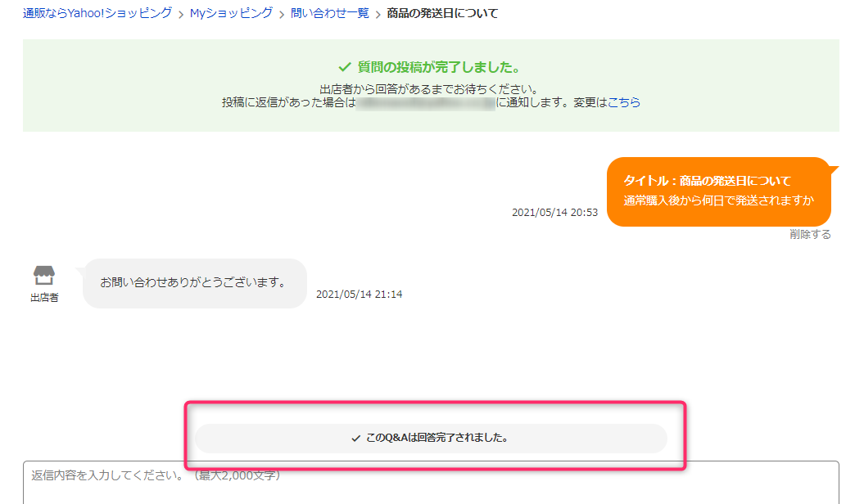
Task: Click the store icon above 出店者
Action: (x=44, y=276)
